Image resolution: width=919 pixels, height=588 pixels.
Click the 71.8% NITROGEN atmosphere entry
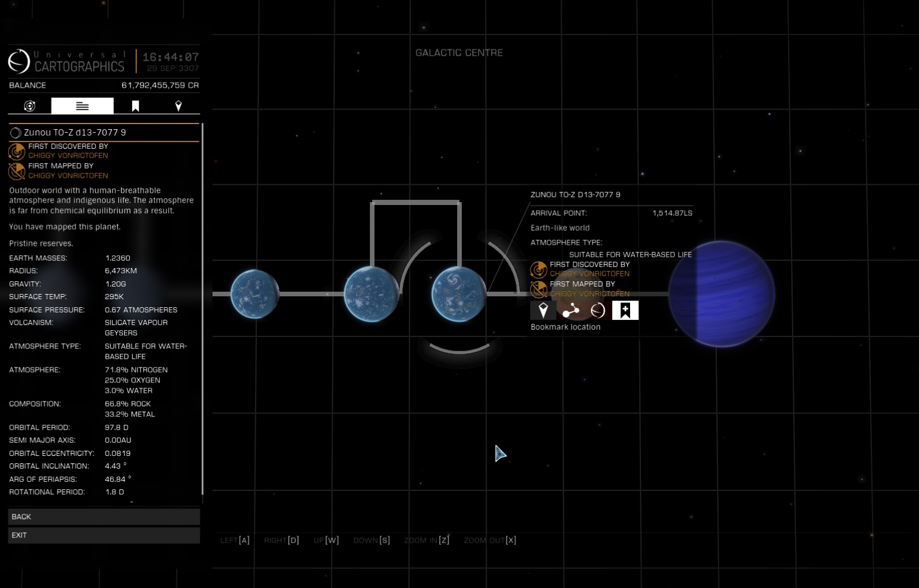tap(136, 370)
